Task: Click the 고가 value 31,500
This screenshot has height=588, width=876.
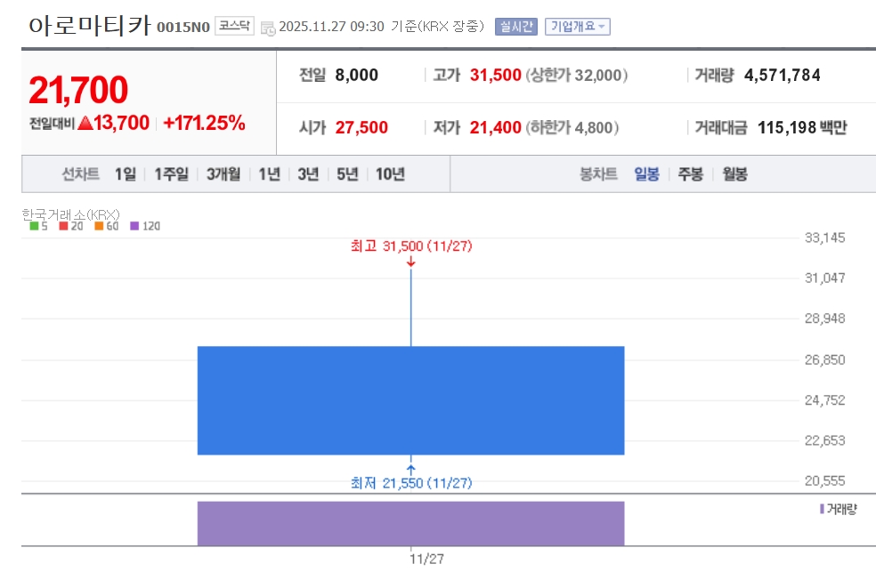Action: pos(496,75)
